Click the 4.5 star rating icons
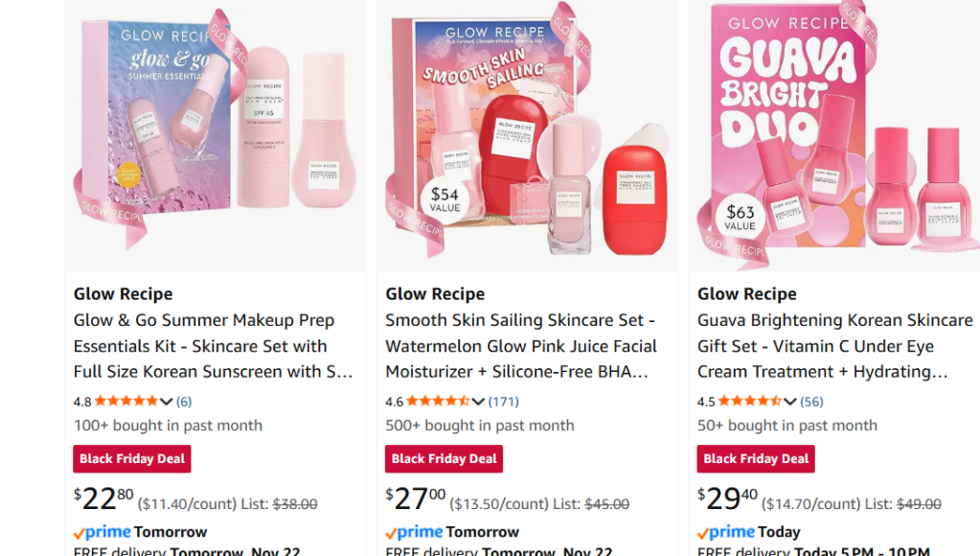Viewport: 980px width, 556px height. point(750,402)
